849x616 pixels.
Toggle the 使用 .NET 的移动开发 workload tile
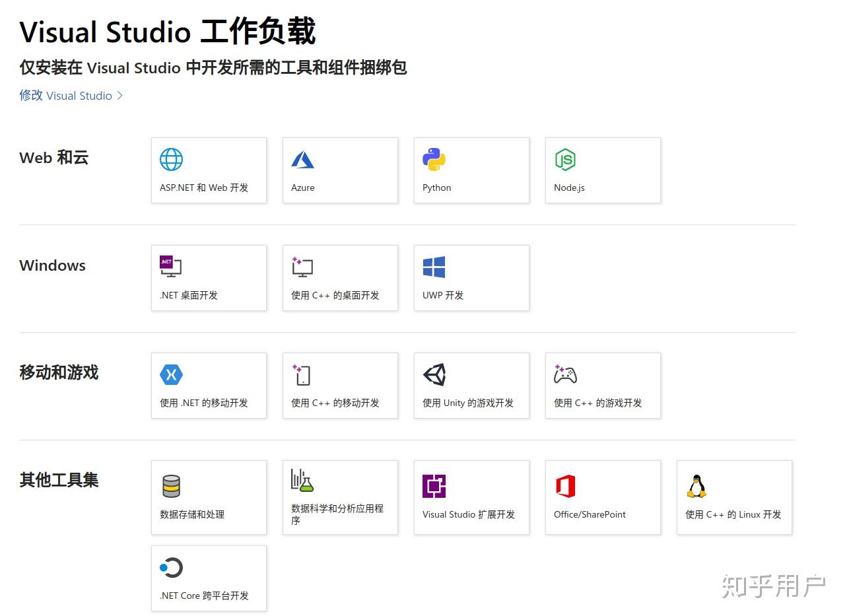click(209, 386)
